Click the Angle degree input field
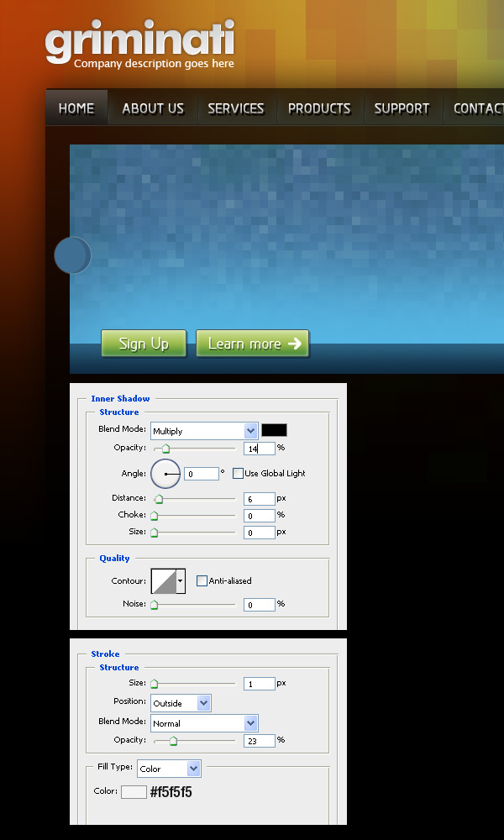 [202, 474]
